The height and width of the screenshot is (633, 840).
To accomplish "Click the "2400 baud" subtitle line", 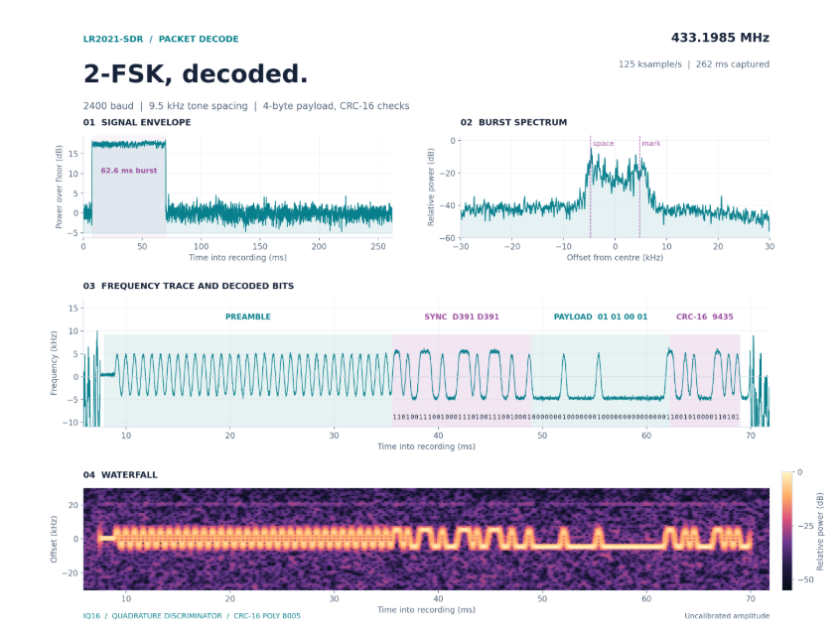I will pyautogui.click(x=246, y=106).
